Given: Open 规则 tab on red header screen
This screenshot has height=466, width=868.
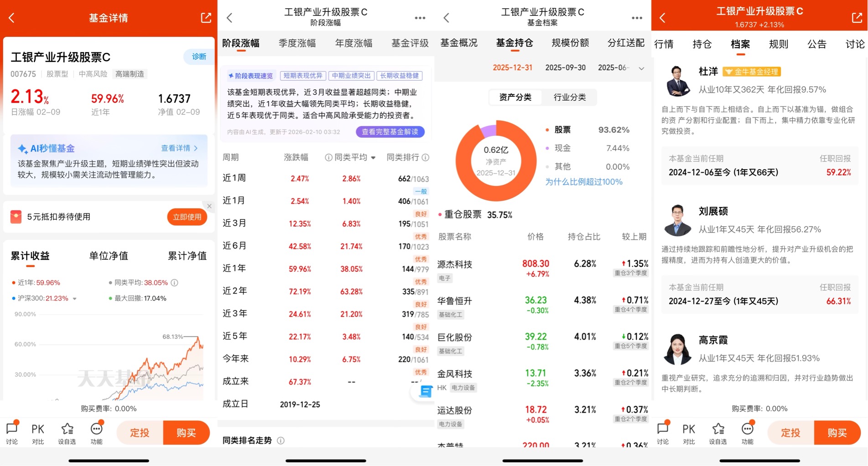Looking at the screenshot, I should tap(779, 44).
